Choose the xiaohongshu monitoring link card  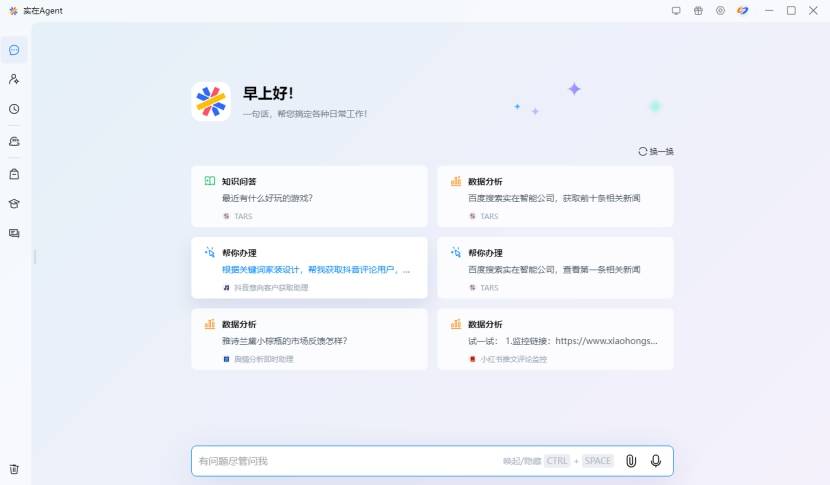[555, 339]
